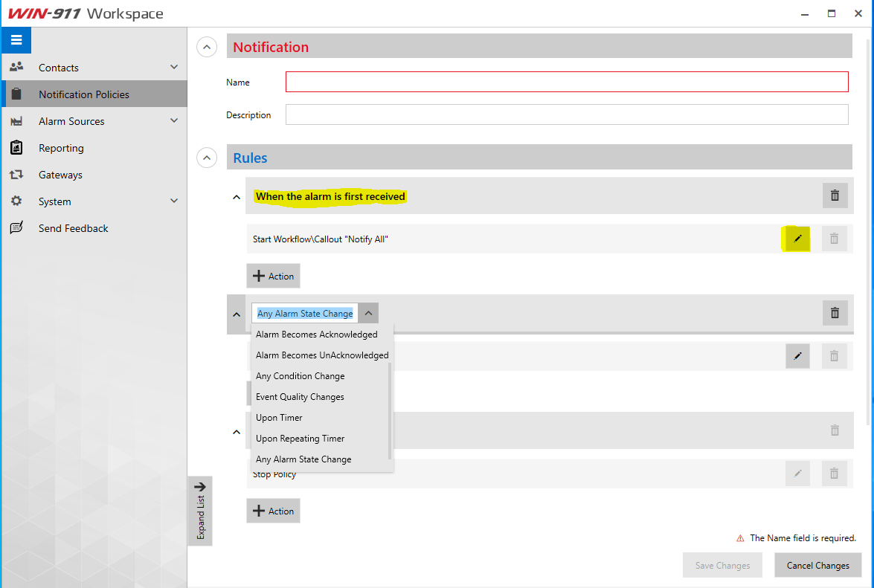The image size is (874, 588).
Task: Collapse the third rule above Stop Policy
Action: pos(237,432)
